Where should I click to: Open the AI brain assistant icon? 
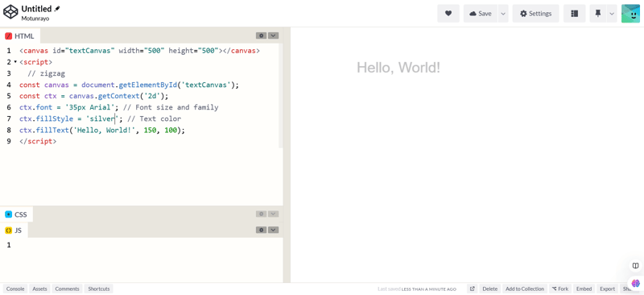[x=636, y=283]
